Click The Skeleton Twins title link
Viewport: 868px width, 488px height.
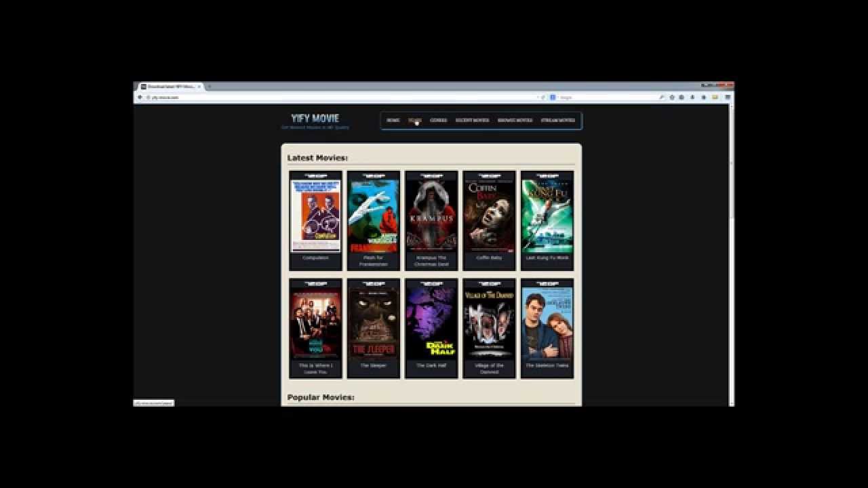click(547, 365)
